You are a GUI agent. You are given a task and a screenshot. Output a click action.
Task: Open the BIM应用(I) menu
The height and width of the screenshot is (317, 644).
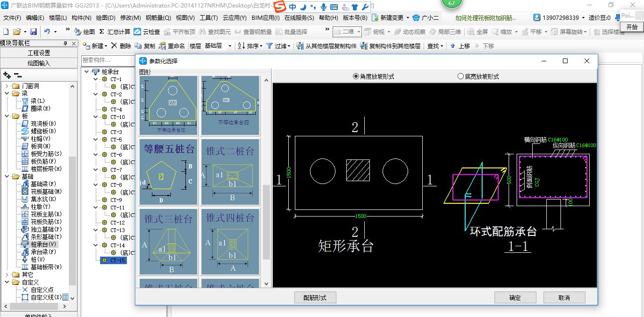coord(266,18)
